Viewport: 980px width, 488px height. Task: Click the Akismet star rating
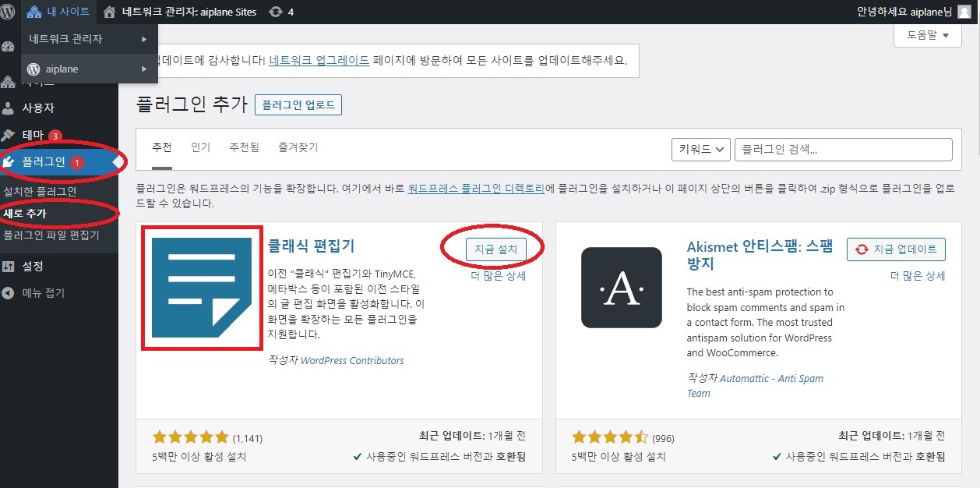click(610, 437)
